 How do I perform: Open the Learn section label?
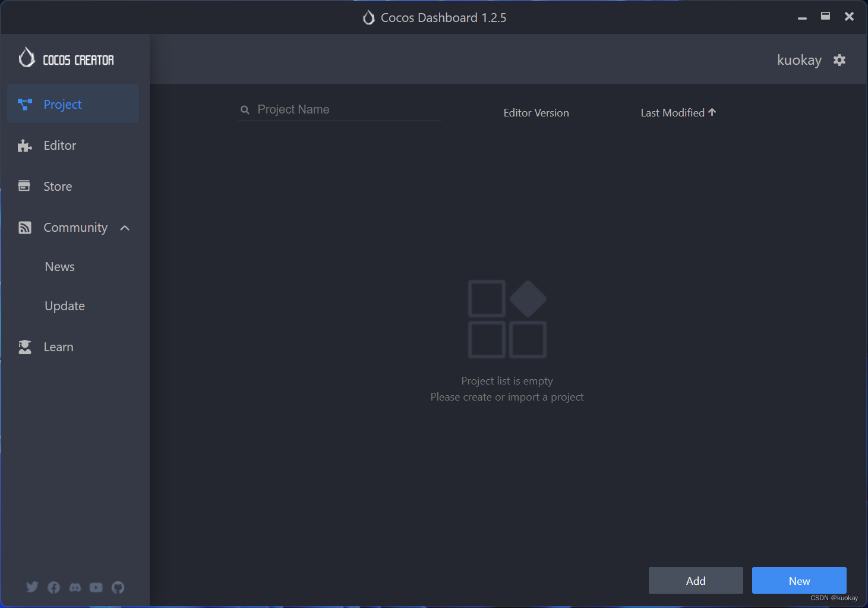click(59, 347)
